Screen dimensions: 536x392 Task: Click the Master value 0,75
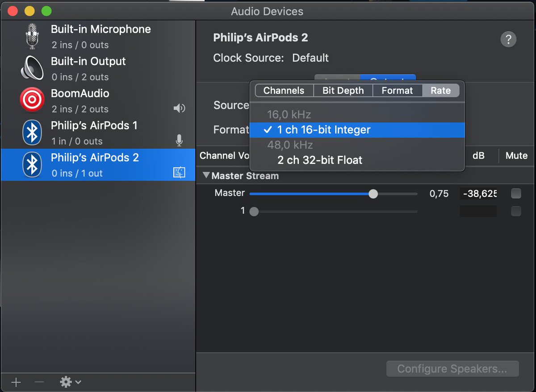click(439, 193)
